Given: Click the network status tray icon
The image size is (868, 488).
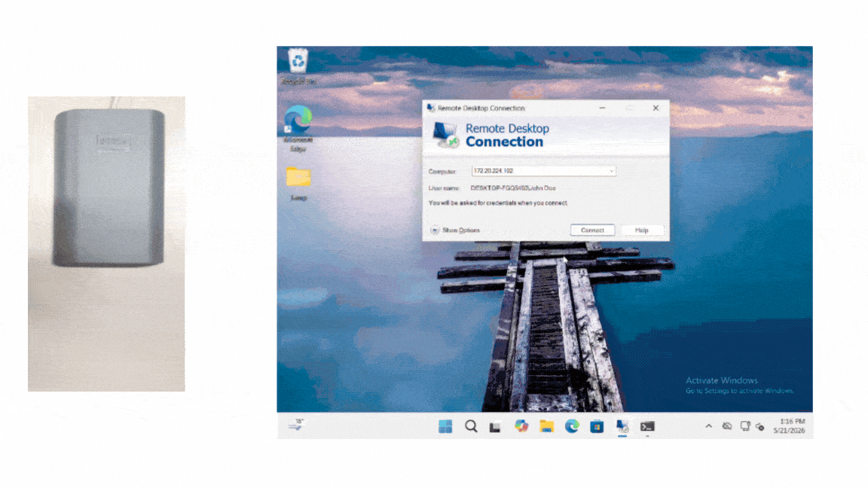Looking at the screenshot, I should pyautogui.click(x=745, y=426).
